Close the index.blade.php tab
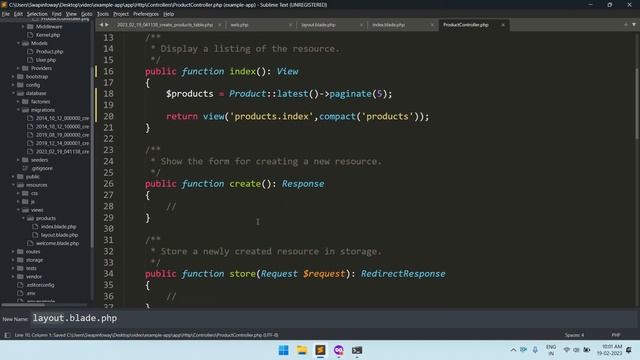640x360 pixels. click(x=432, y=25)
